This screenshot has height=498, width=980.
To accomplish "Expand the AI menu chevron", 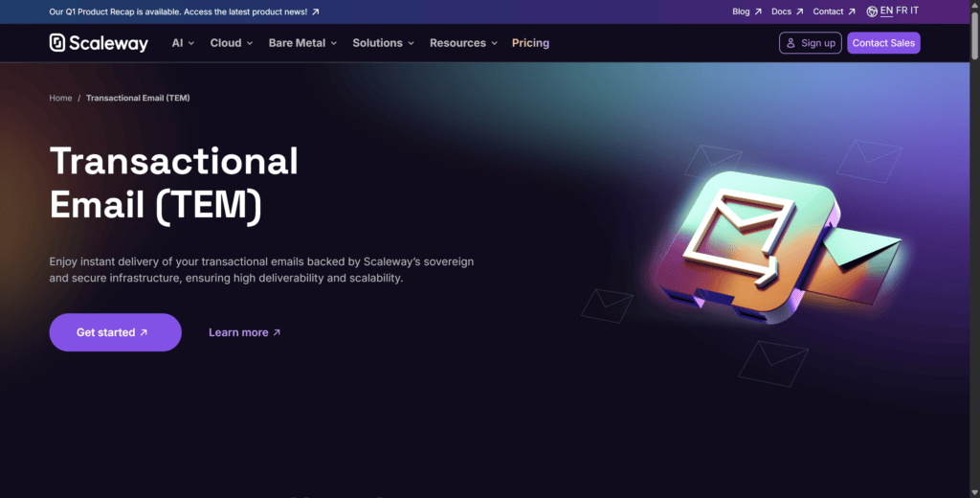I will coord(191,43).
